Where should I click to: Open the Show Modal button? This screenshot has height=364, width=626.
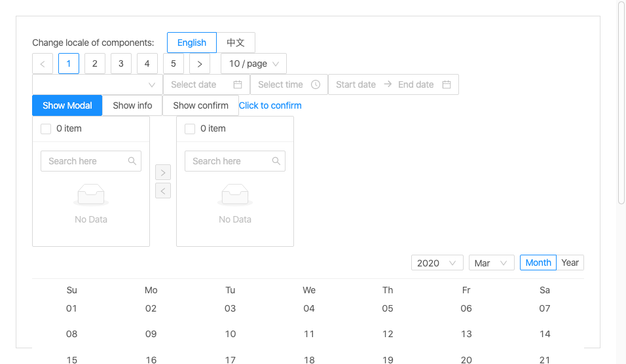coord(67,105)
